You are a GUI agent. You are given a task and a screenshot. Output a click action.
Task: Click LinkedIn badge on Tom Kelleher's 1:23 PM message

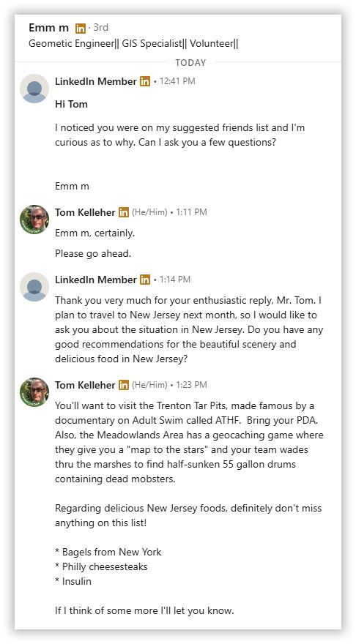[x=124, y=385]
